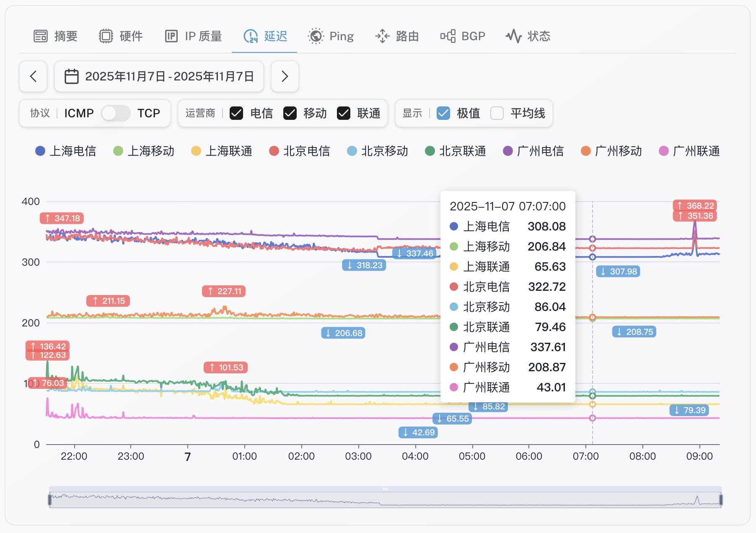Click the calendar icon in date picker
The width and height of the screenshot is (756, 533).
pyautogui.click(x=71, y=76)
